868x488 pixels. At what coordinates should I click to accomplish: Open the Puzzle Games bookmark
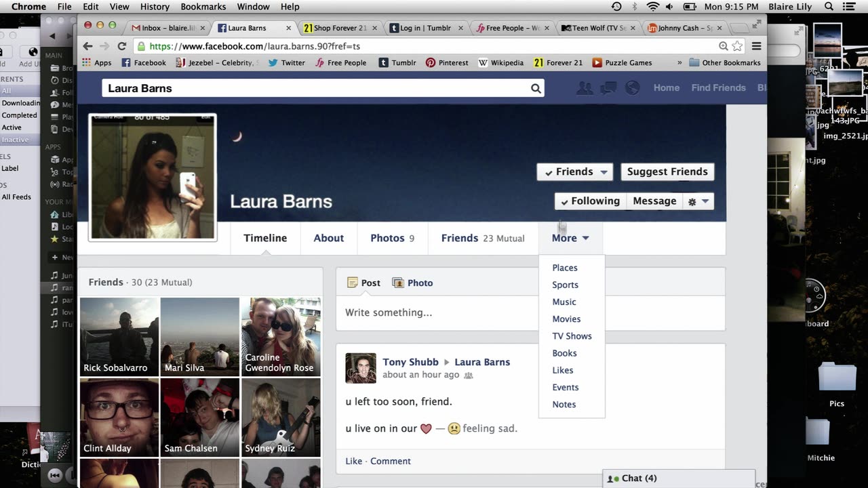(x=622, y=62)
